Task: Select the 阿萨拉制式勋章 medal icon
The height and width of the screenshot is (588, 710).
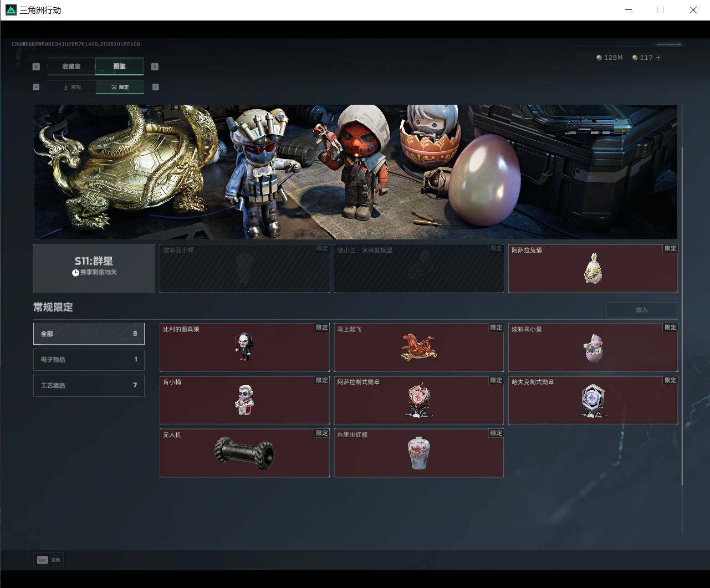Action: click(418, 400)
